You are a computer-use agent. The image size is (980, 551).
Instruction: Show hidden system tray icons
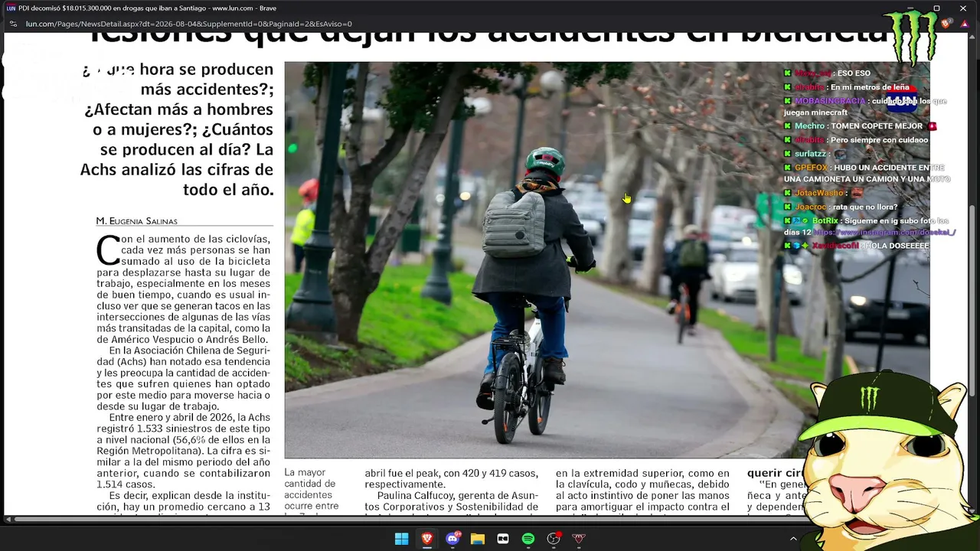click(x=793, y=539)
